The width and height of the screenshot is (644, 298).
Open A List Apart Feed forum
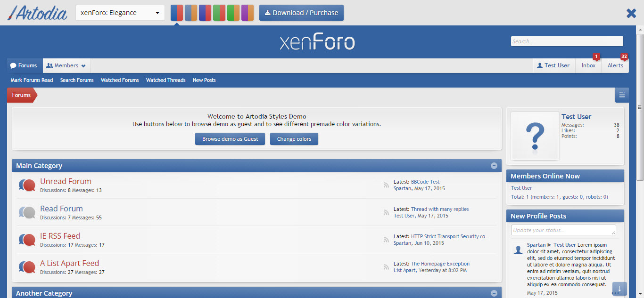(x=69, y=263)
